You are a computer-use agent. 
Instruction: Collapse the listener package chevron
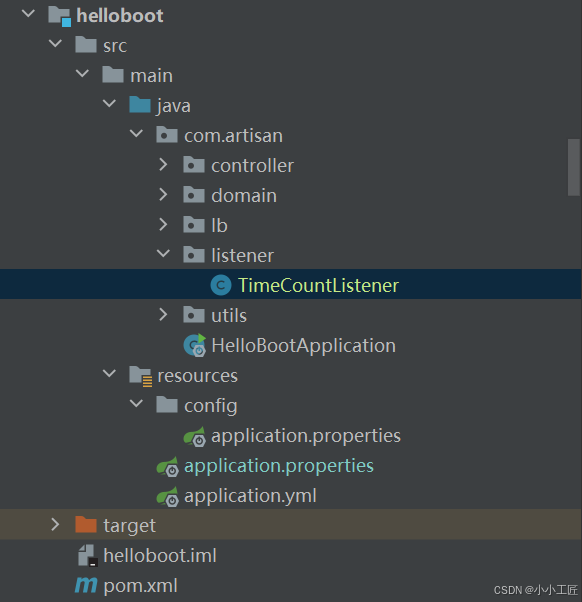[163, 253]
